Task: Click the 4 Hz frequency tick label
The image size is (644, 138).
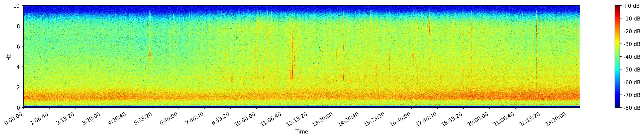Action: (x=18, y=67)
